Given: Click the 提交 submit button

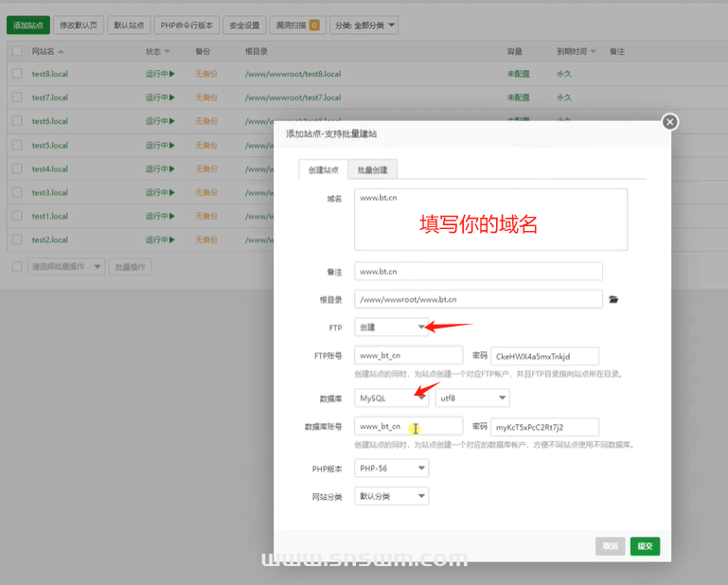Looking at the screenshot, I should tap(645, 546).
